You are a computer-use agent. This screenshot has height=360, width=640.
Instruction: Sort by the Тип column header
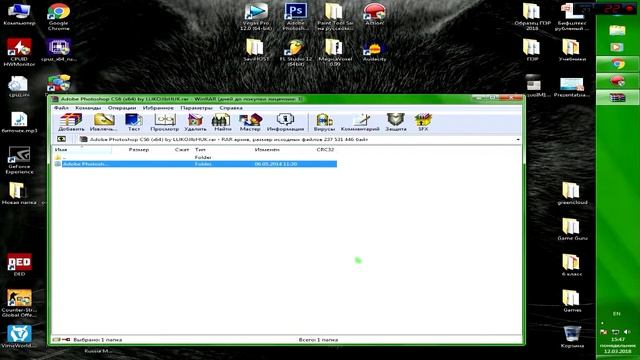pyautogui.click(x=200, y=150)
